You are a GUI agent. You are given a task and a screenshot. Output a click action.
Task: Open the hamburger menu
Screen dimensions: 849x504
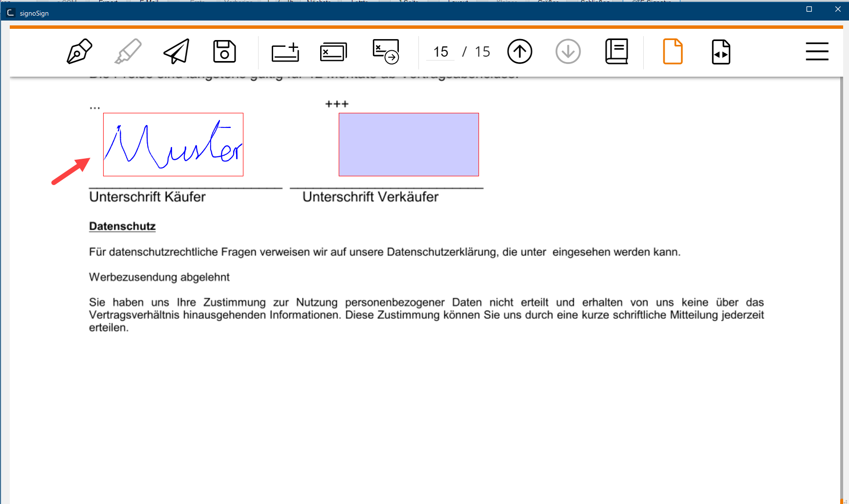pos(817,51)
